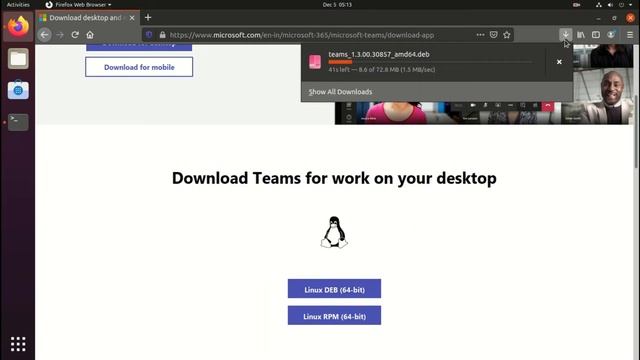Click the network icon in top bar

(x=599, y=5)
